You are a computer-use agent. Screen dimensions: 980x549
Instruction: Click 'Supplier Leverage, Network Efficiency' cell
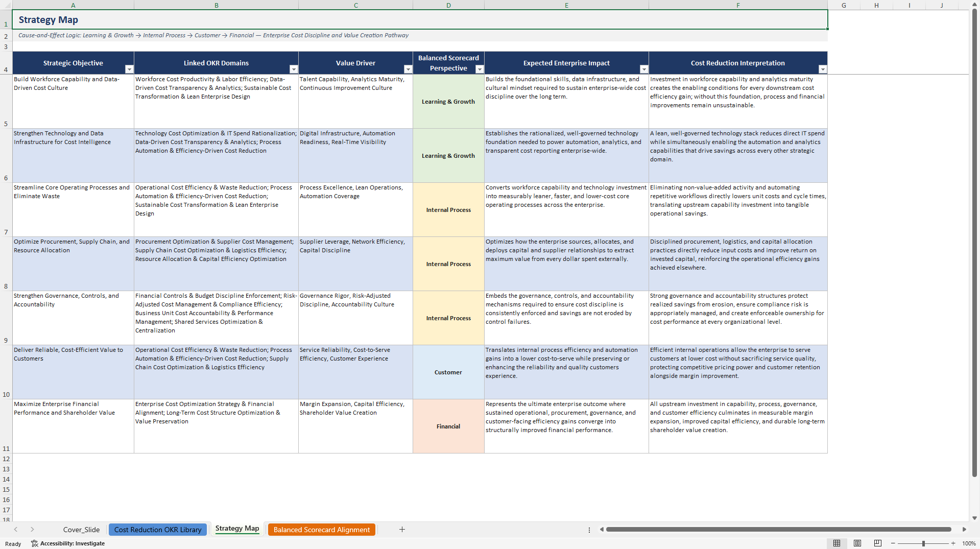[355, 264]
